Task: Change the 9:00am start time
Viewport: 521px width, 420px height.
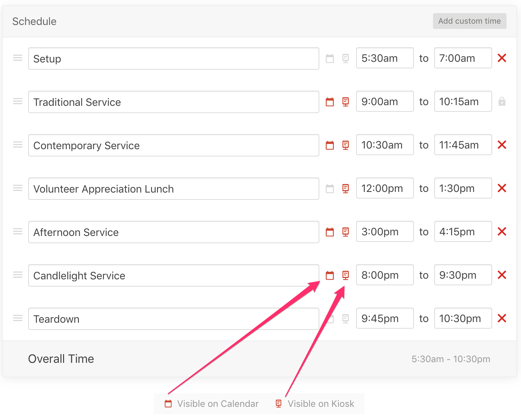Action: [385, 101]
